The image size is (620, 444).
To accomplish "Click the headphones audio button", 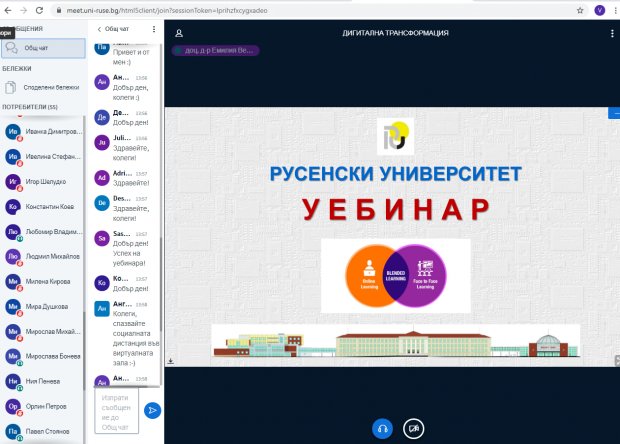I will click(382, 429).
